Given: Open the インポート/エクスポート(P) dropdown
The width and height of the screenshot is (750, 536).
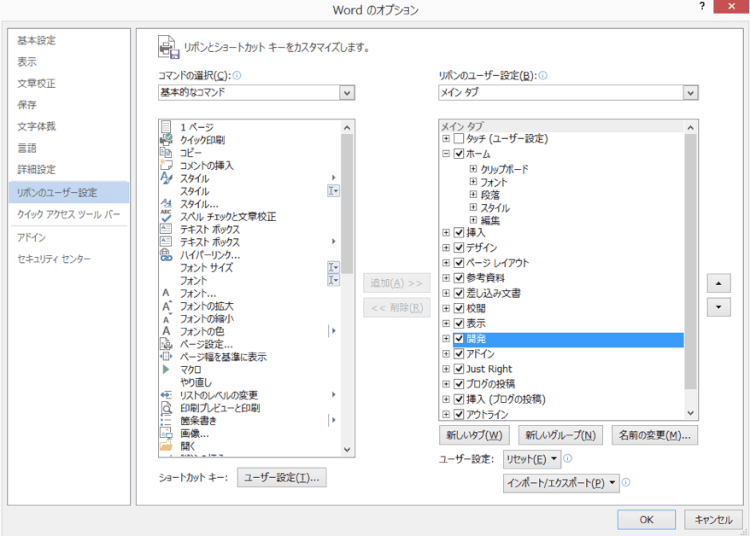Looking at the screenshot, I should (x=561, y=483).
